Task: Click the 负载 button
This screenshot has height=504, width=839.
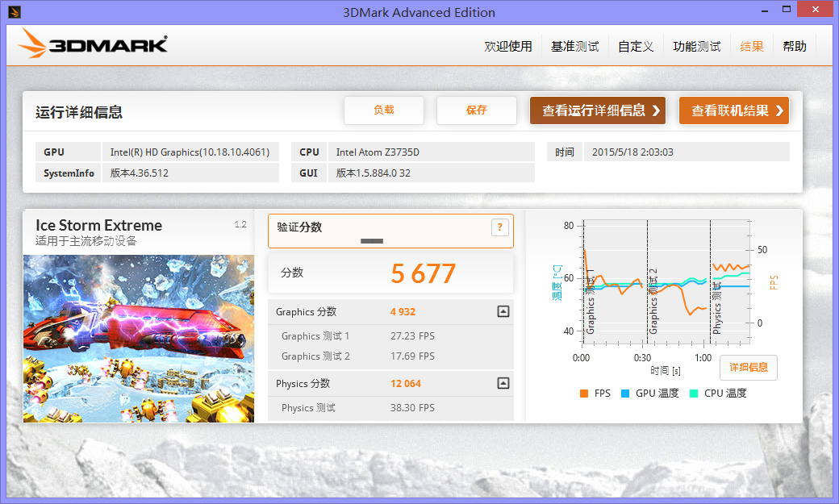Action: pyautogui.click(x=384, y=110)
